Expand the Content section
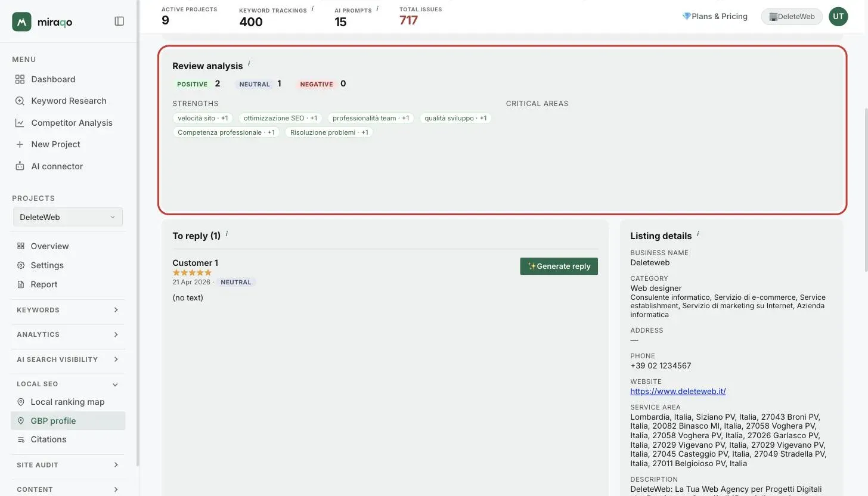Image resolution: width=868 pixels, height=496 pixels. [68, 489]
